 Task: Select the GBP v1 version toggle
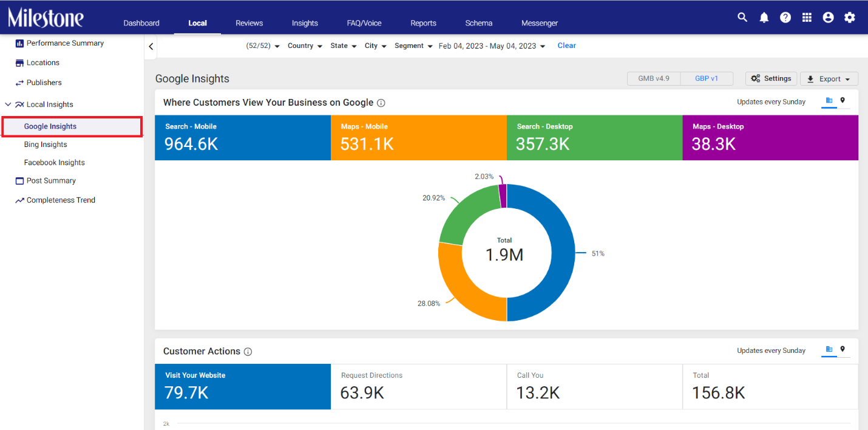pos(707,78)
